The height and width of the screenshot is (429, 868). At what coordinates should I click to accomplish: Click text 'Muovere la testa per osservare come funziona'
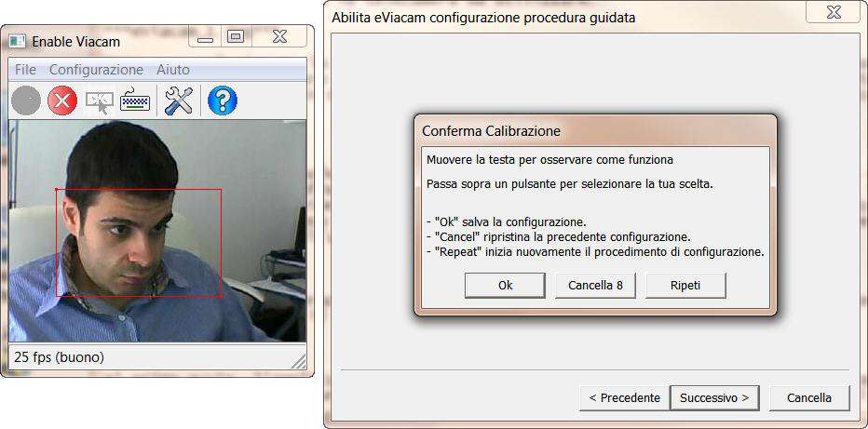(x=549, y=160)
